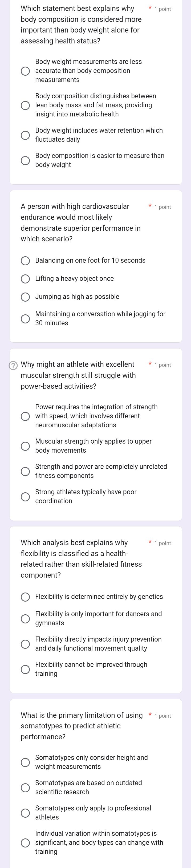Choose 'Lifting a heavy object once'
This screenshot has height=868, width=191.
click(25, 278)
